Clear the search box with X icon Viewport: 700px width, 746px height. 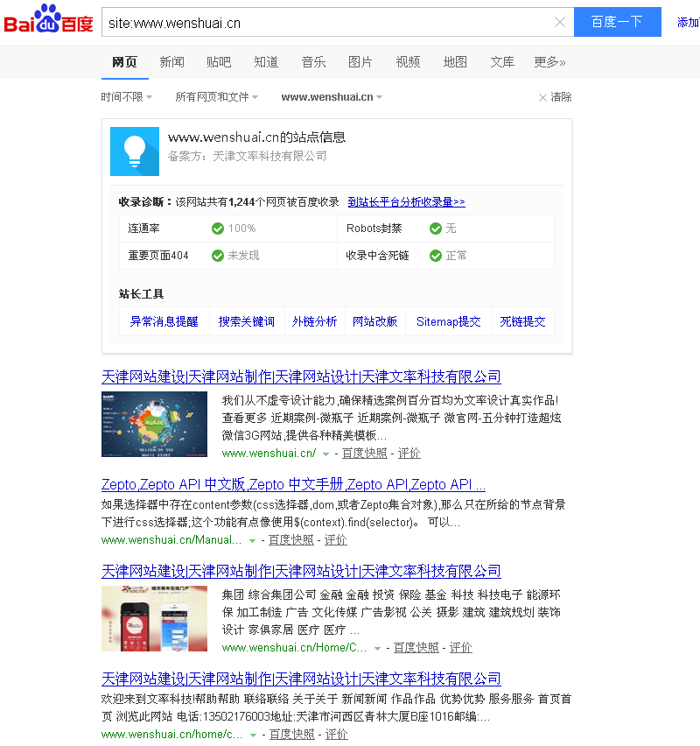(x=560, y=23)
